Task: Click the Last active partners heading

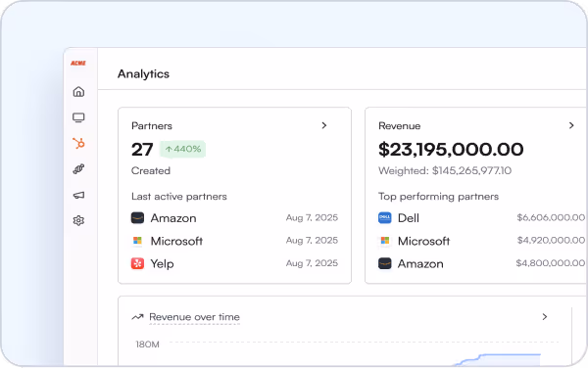Action: click(x=179, y=197)
